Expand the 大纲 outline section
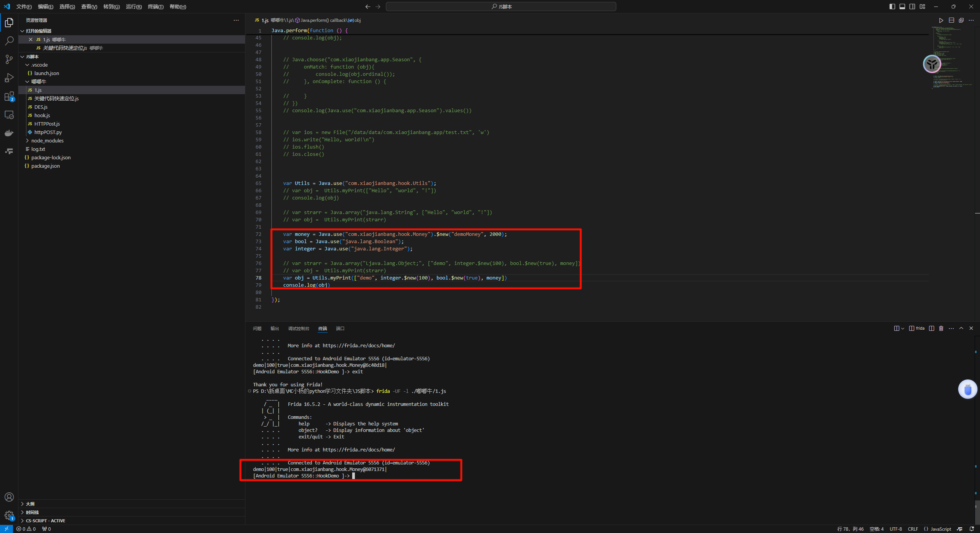The width and height of the screenshot is (980, 533). point(30,504)
